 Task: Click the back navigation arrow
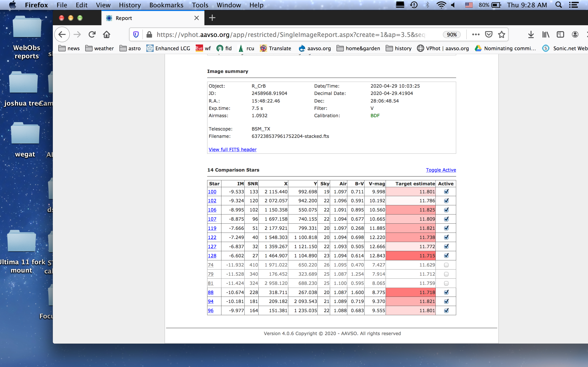pos(62,35)
